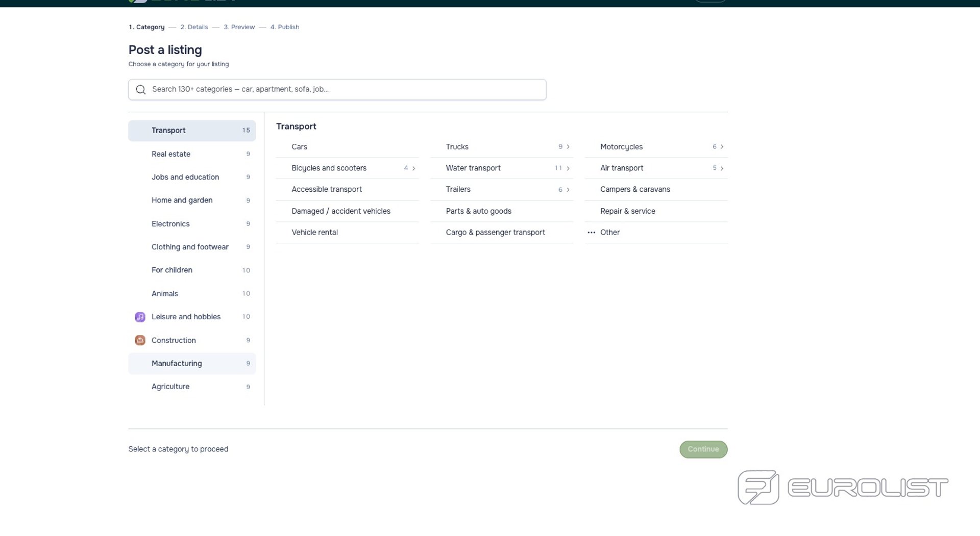Screen dimensions: 980x536
Task: Switch to the Electronics category
Action: (192, 224)
